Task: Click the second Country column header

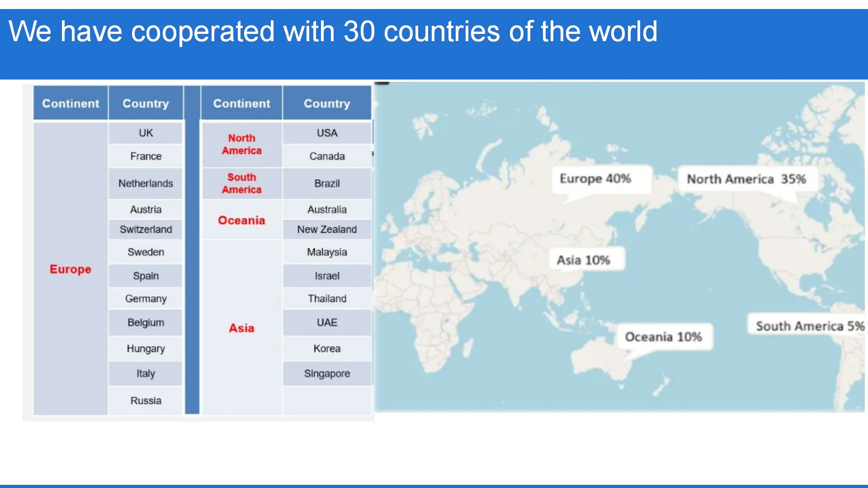Action: click(x=327, y=103)
